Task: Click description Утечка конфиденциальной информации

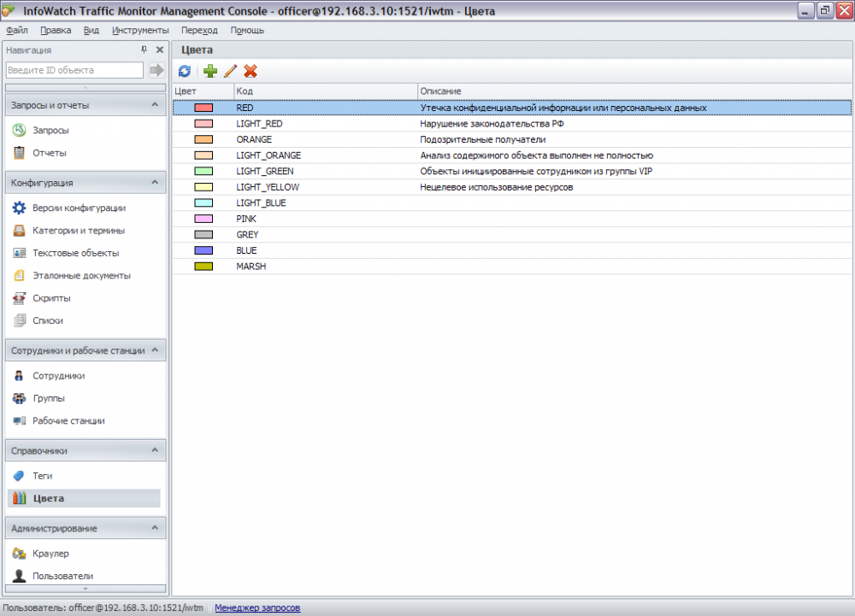Action: 563,108
